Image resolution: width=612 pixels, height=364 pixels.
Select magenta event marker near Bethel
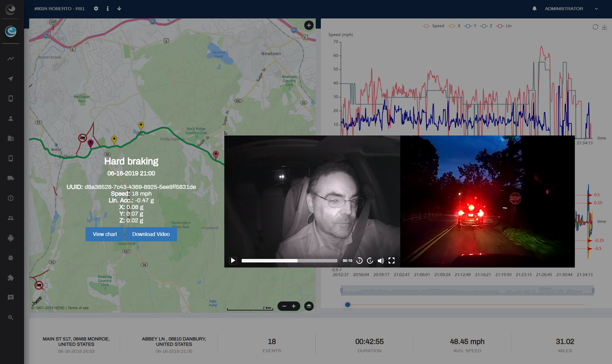(x=90, y=144)
